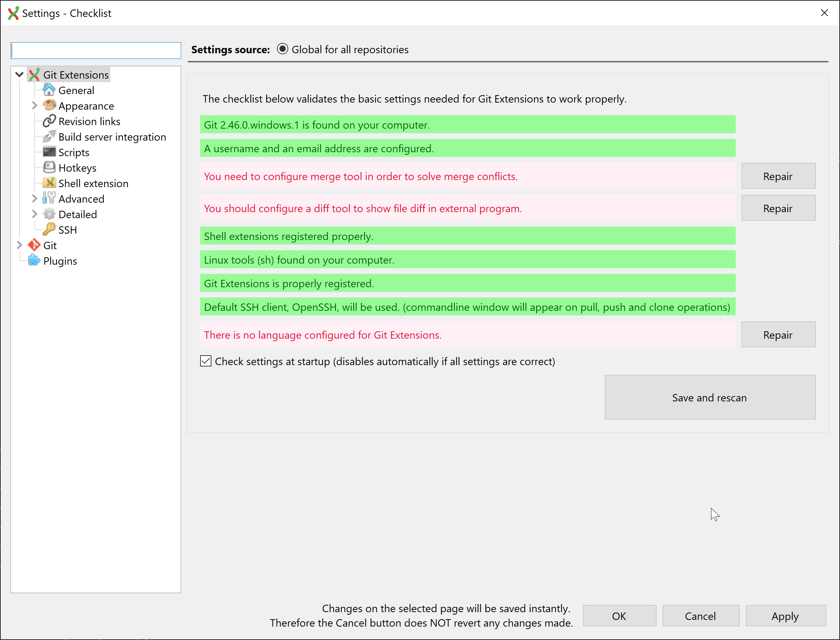Select Global for all repositories radio

pos(283,49)
